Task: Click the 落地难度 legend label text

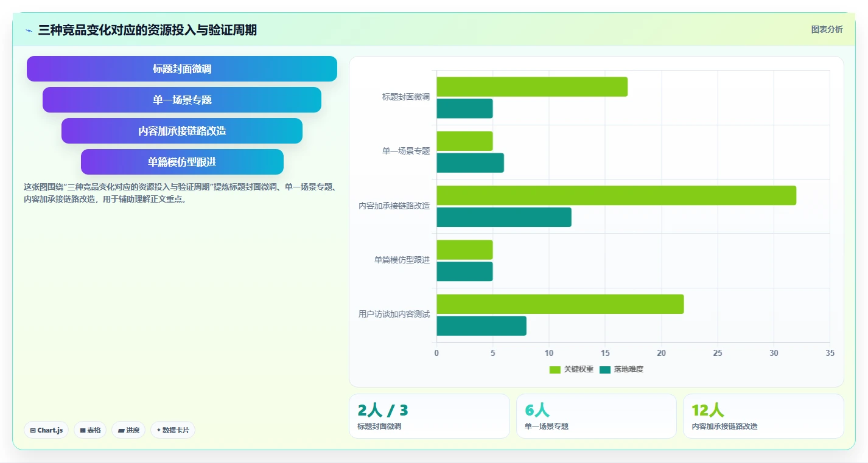Action: [628, 369]
